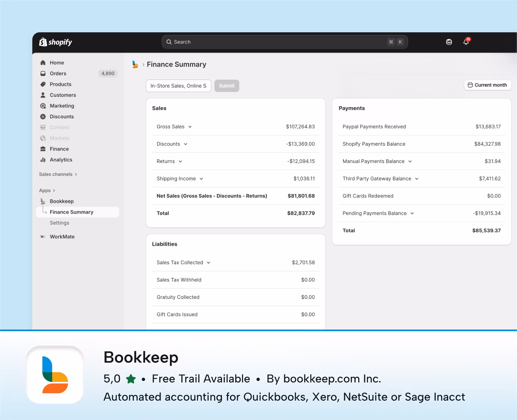Screen dimensions: 517x420
Task: Open Bookkeep Settings
Action: pyautogui.click(x=59, y=223)
